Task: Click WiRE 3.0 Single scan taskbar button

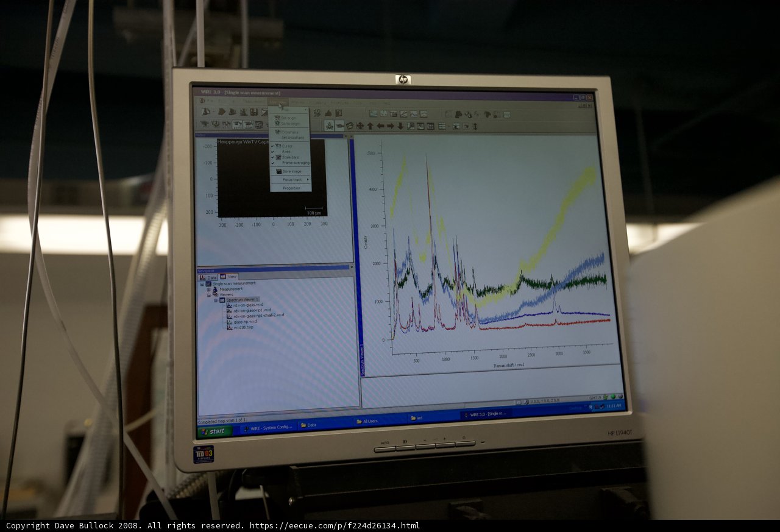Action: [486, 414]
